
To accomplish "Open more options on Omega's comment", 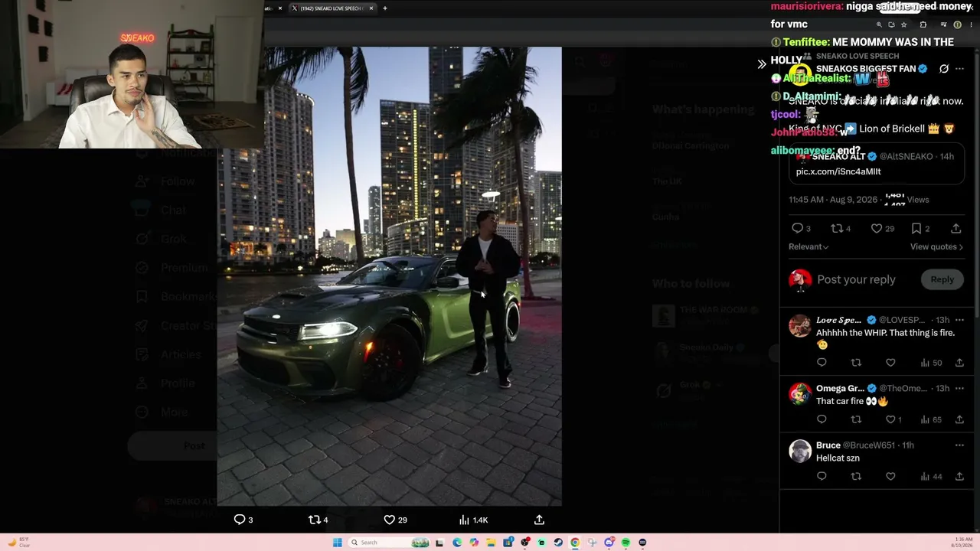I will 959,388.
